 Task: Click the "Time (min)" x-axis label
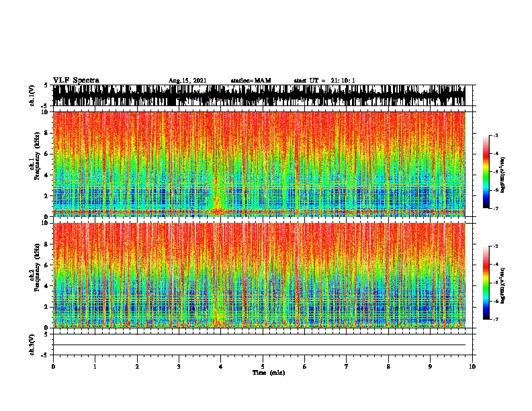click(269, 373)
